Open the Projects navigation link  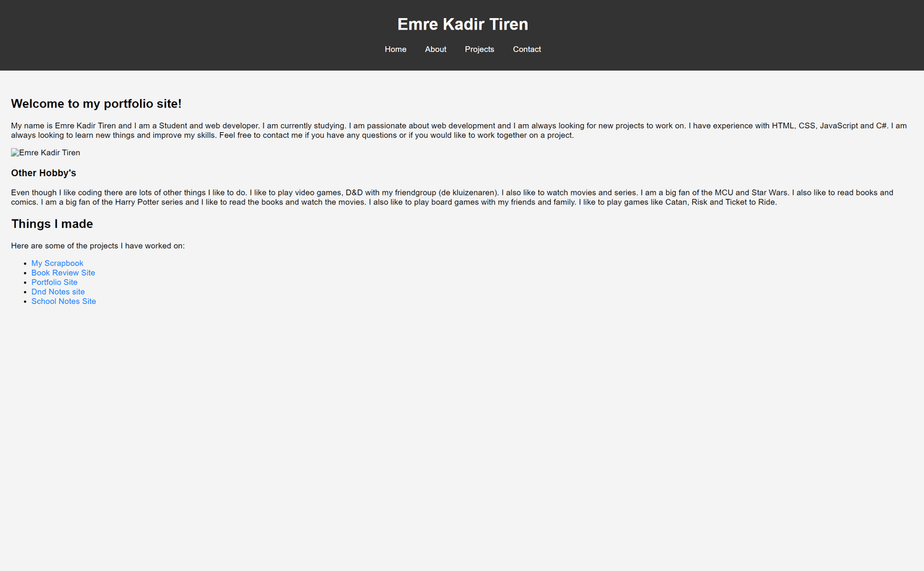(x=479, y=49)
